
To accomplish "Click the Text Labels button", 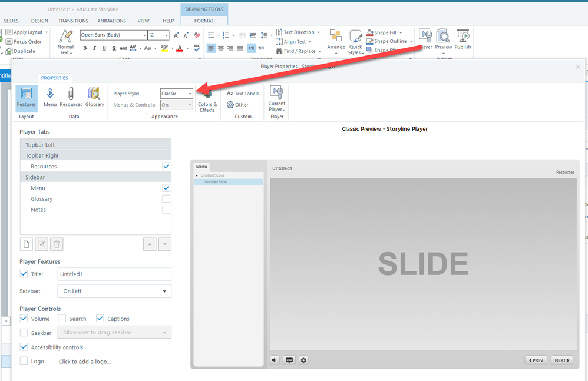I will pos(243,94).
